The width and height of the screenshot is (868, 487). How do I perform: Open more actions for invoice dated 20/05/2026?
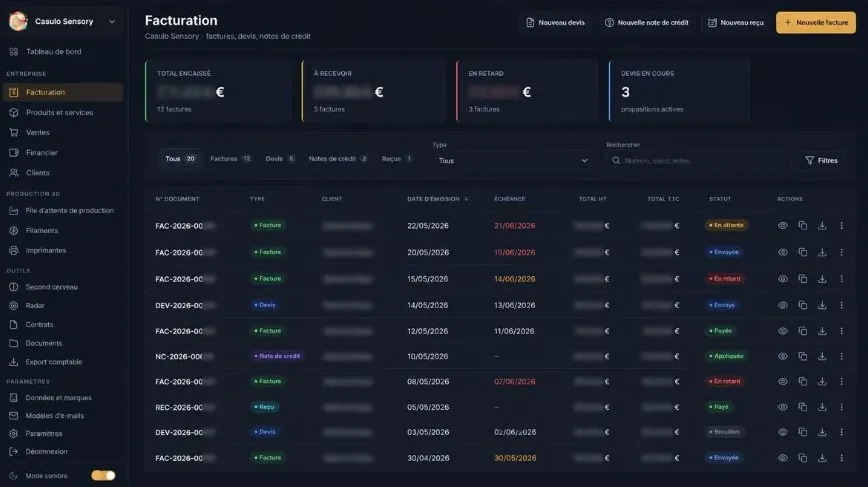tap(841, 252)
